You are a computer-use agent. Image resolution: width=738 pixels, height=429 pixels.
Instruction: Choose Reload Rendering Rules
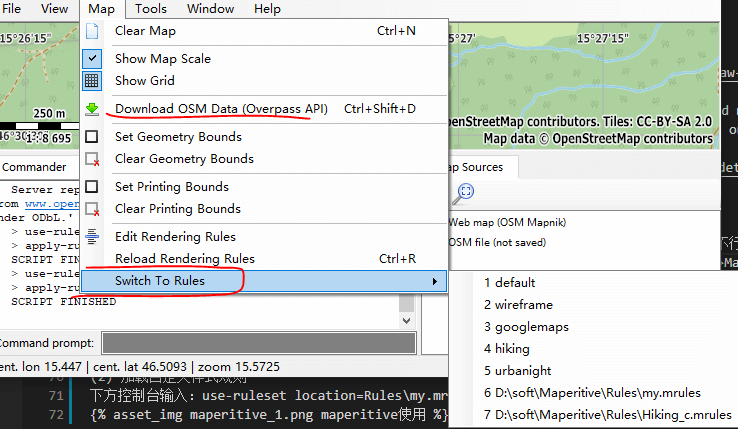(x=184, y=259)
